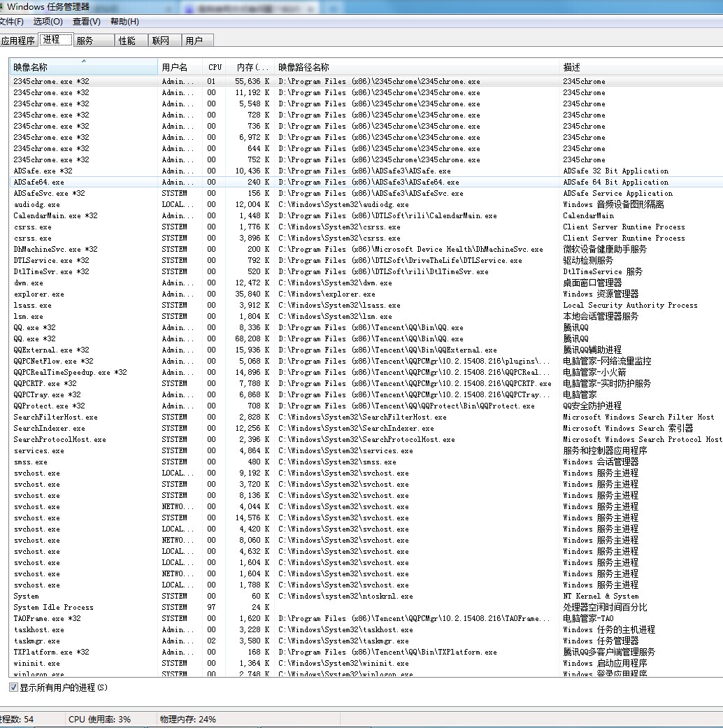Sort by 描述 column header
The height and width of the screenshot is (728, 723).
[640, 67]
